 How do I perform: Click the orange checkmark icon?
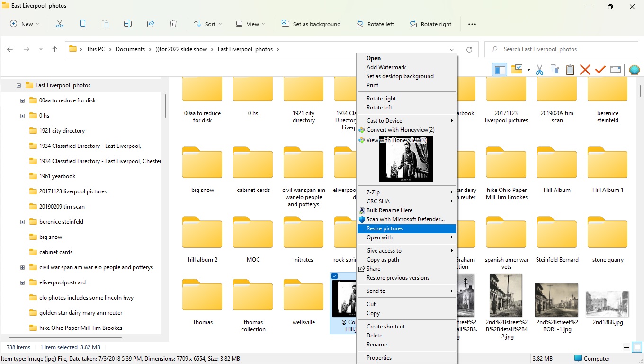(x=600, y=70)
